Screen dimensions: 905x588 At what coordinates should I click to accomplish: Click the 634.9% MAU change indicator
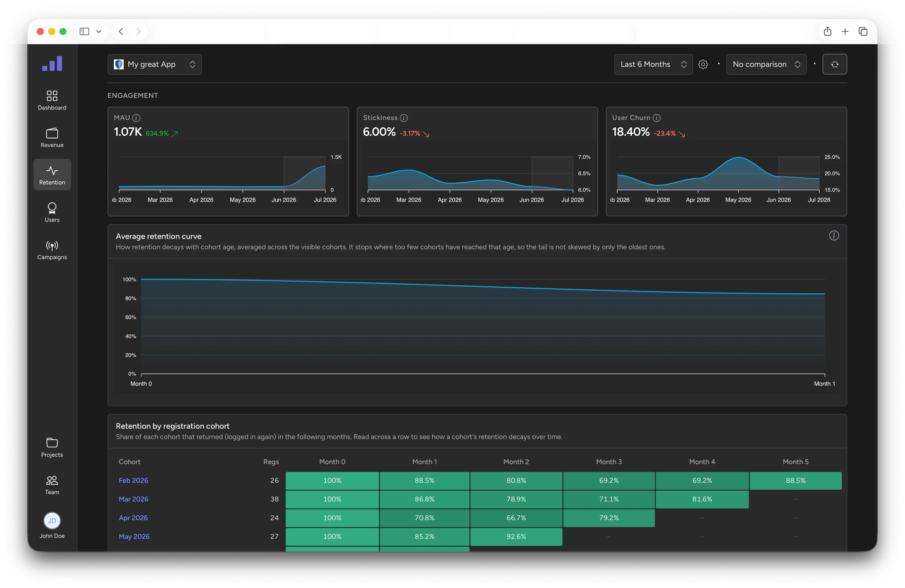point(162,134)
